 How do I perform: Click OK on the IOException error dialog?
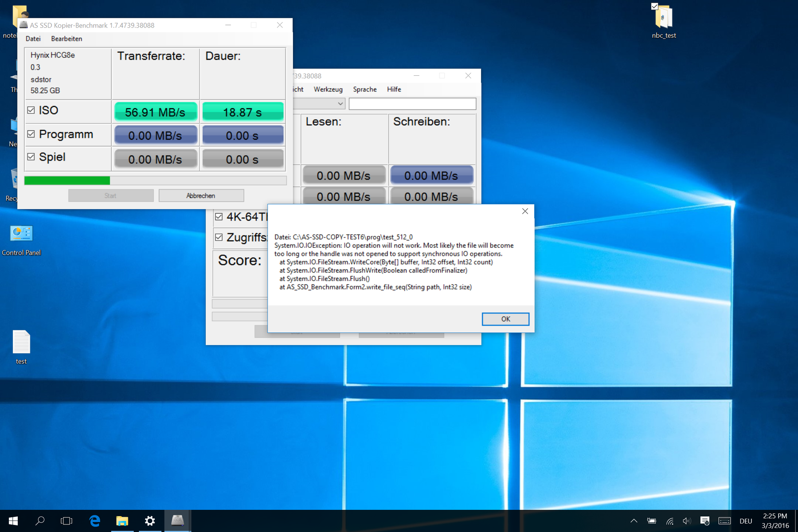pyautogui.click(x=505, y=319)
